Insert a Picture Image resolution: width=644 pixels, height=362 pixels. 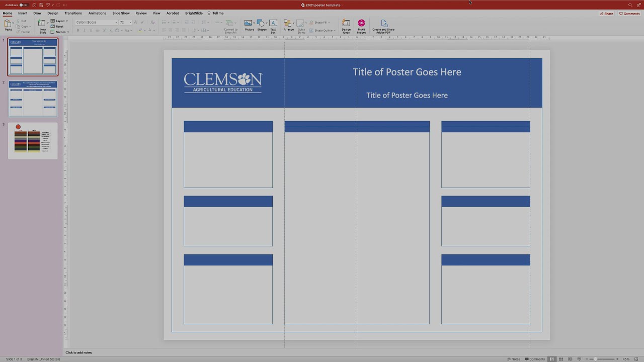coord(249,26)
